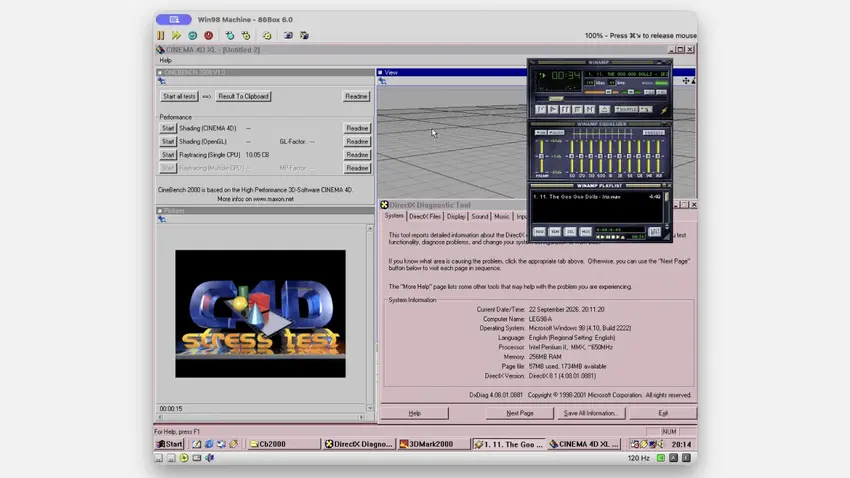Screen dimensions: 850x478
Task: Open Winamp playlist REM menu
Action: click(555, 231)
